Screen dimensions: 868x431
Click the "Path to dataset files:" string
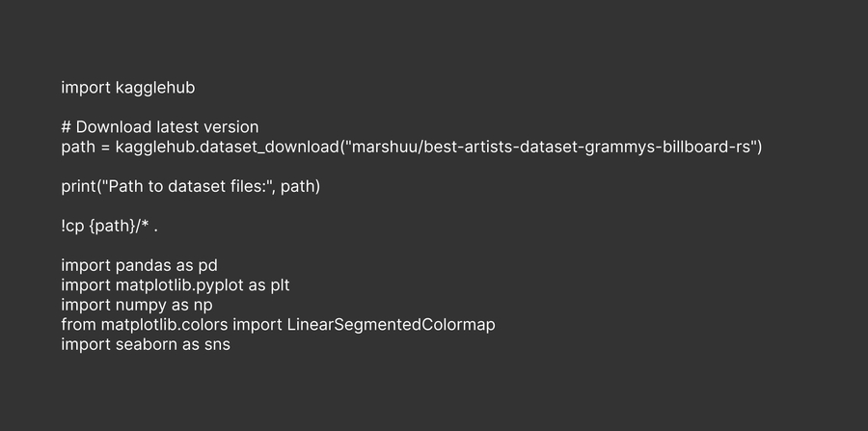point(191,186)
